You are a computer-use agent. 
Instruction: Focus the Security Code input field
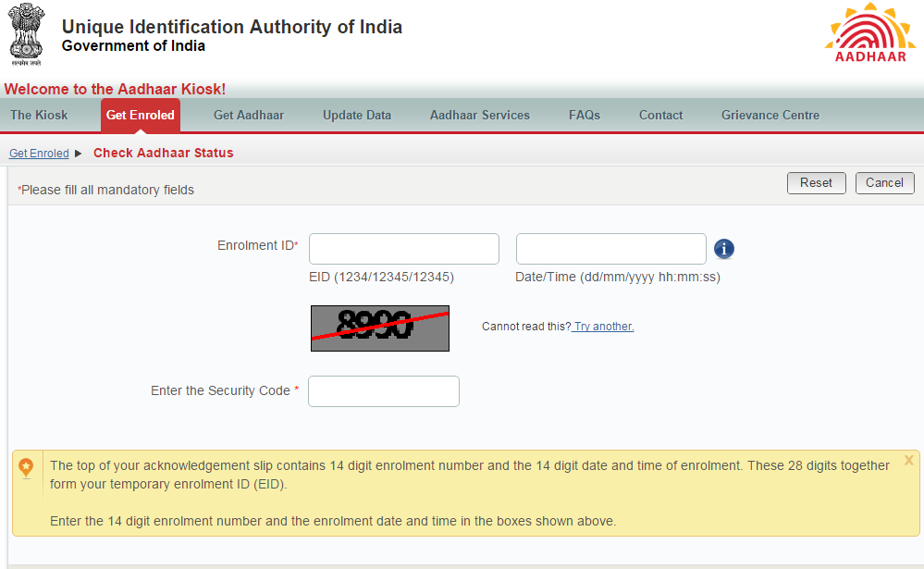tap(384, 391)
